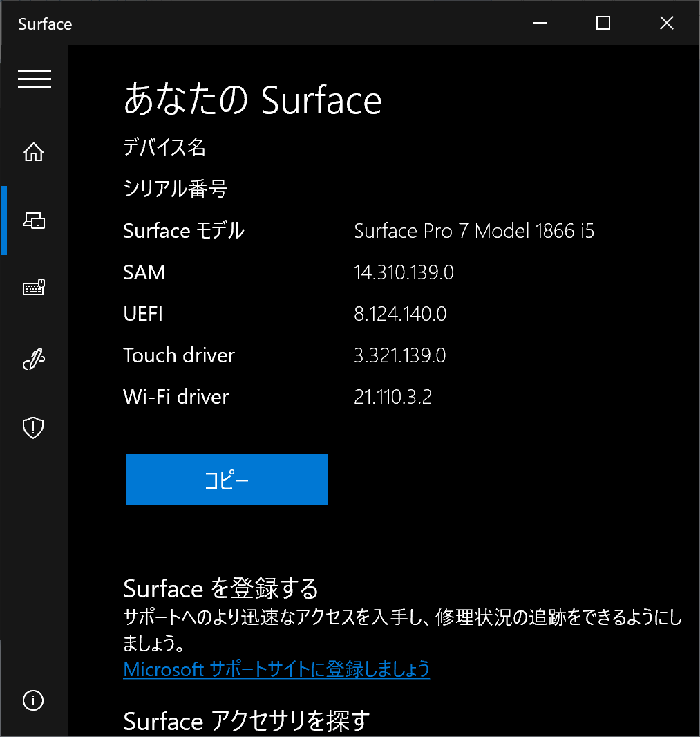700x737 pixels.
Task: Select the Touch driver version 3.321.139.0
Action: (399, 355)
